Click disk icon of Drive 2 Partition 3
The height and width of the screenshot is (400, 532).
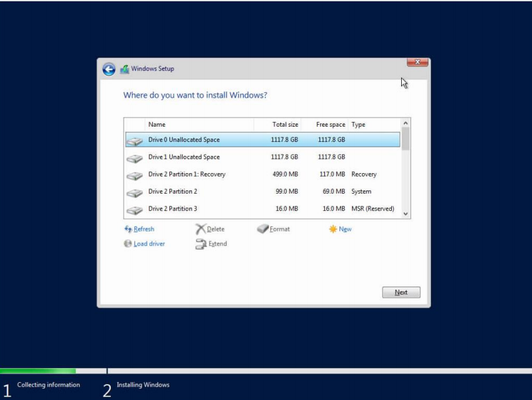coord(135,210)
